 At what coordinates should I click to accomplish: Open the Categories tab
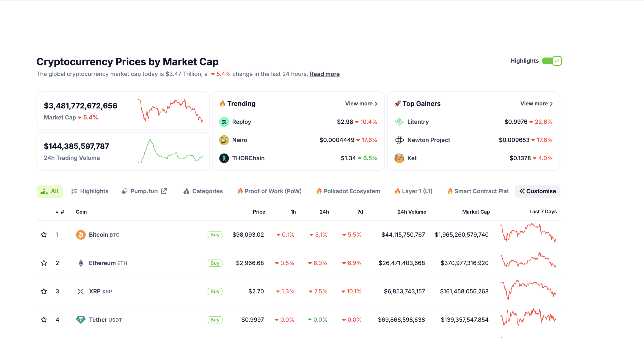coord(203,191)
